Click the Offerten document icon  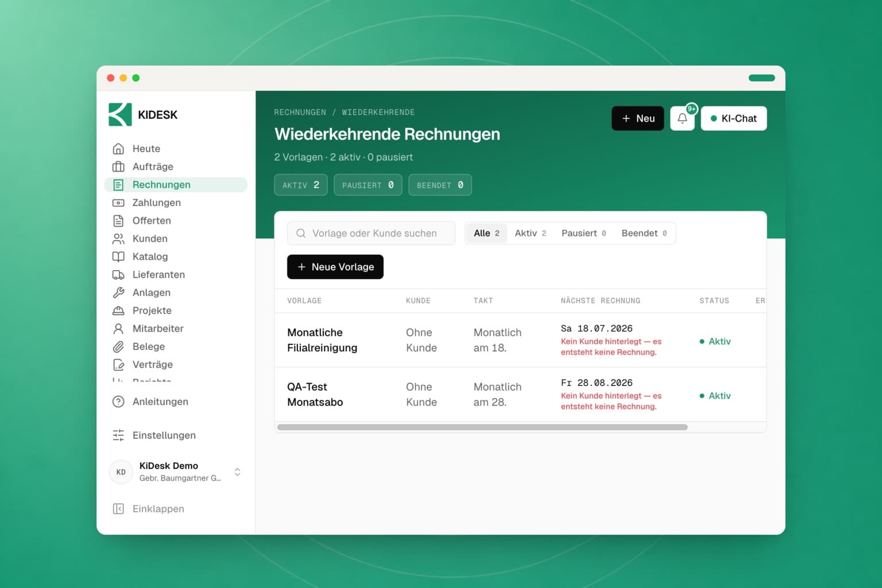(118, 220)
